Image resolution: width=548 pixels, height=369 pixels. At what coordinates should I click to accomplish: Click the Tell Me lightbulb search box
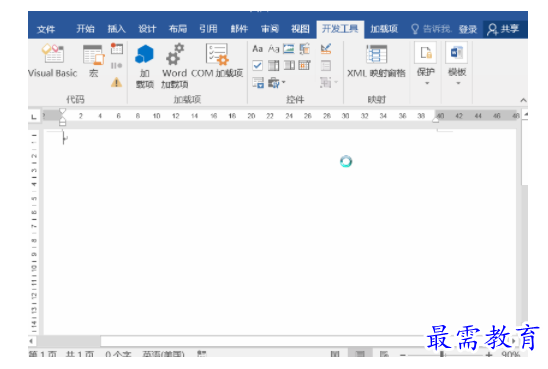431,29
